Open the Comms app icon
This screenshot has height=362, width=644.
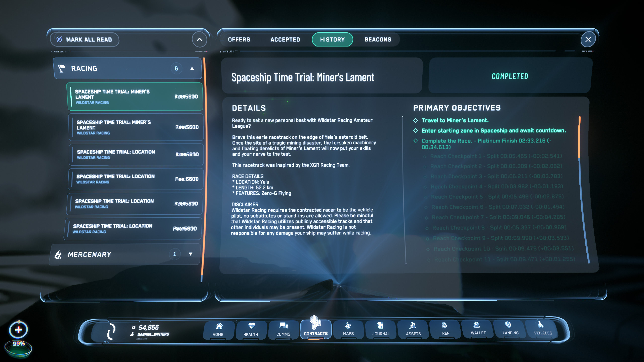(x=283, y=330)
